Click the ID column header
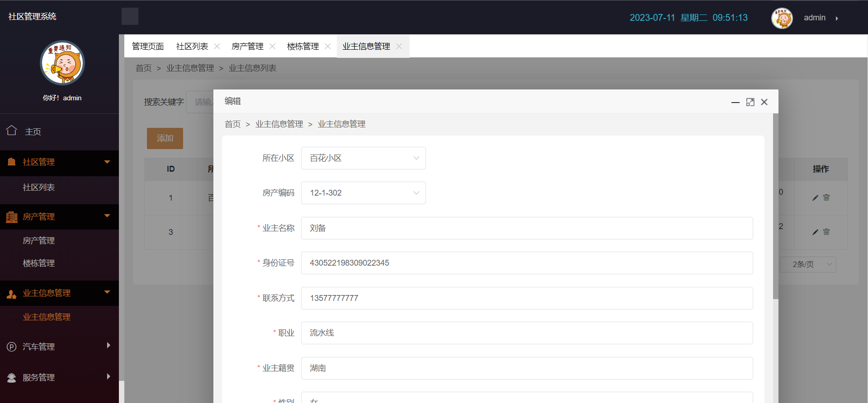Screen dimensions: 868x403 coord(171,169)
